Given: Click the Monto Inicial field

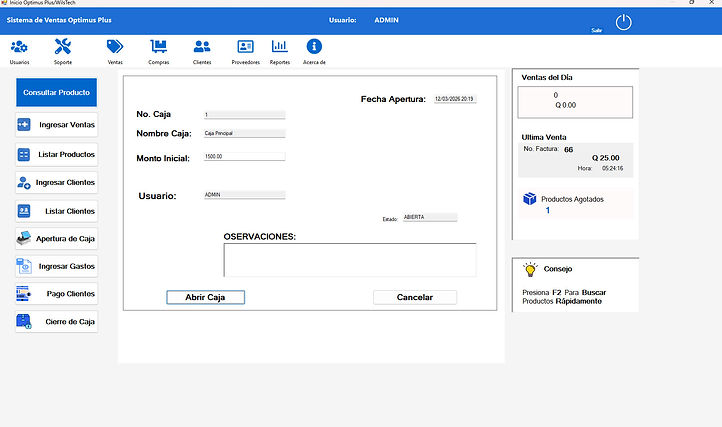Looking at the screenshot, I should click(x=245, y=157).
